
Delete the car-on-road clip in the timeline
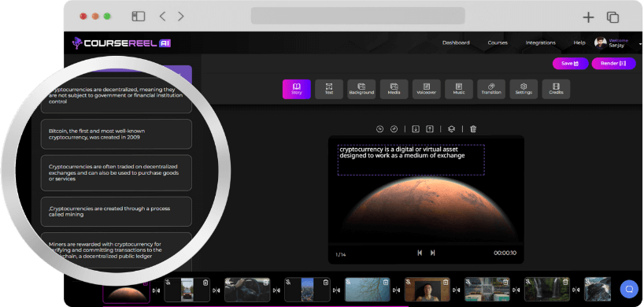click(205, 283)
